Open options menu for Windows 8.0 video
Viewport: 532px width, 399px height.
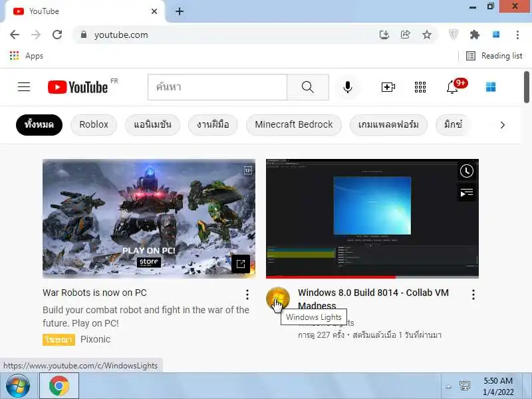(x=473, y=295)
